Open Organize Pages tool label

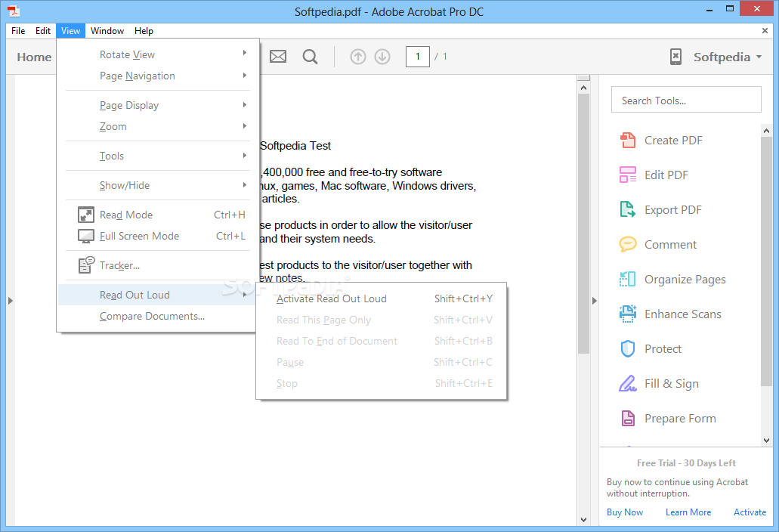(685, 280)
